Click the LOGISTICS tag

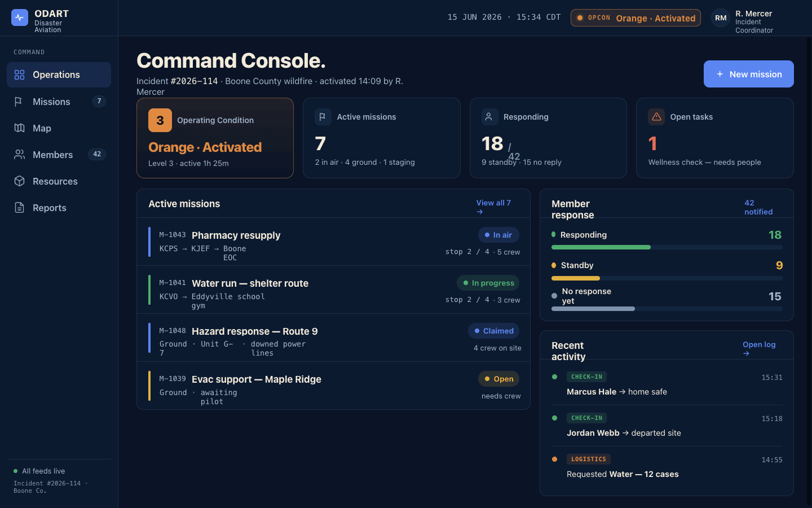click(589, 459)
